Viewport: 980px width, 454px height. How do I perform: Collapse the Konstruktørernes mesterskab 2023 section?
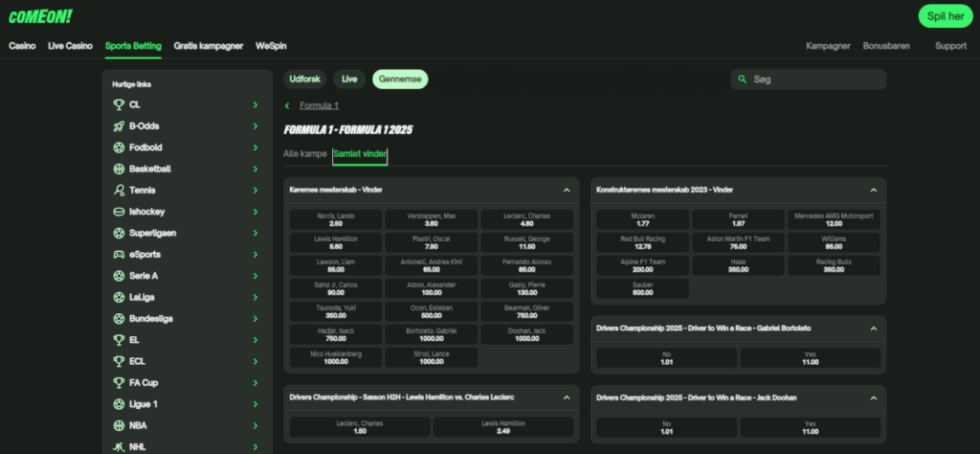[x=873, y=190]
